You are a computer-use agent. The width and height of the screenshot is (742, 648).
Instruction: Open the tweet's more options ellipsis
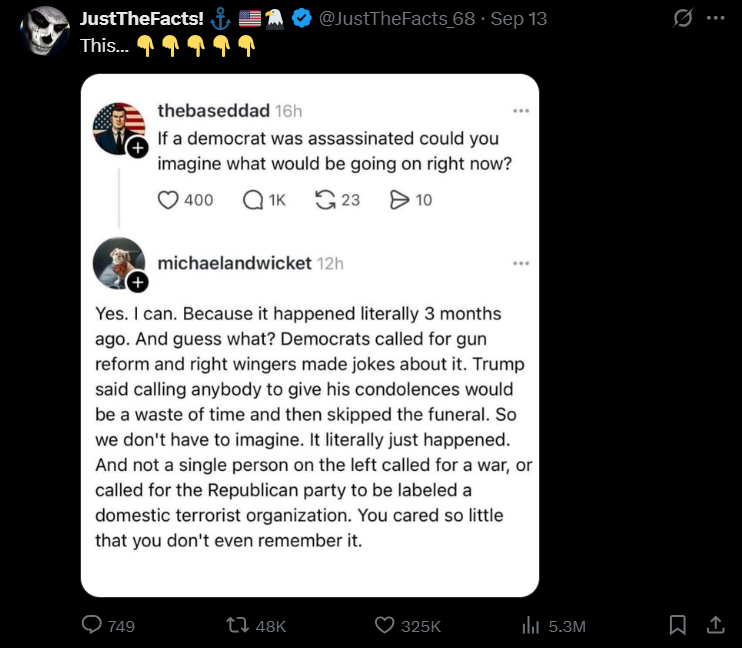click(716, 18)
